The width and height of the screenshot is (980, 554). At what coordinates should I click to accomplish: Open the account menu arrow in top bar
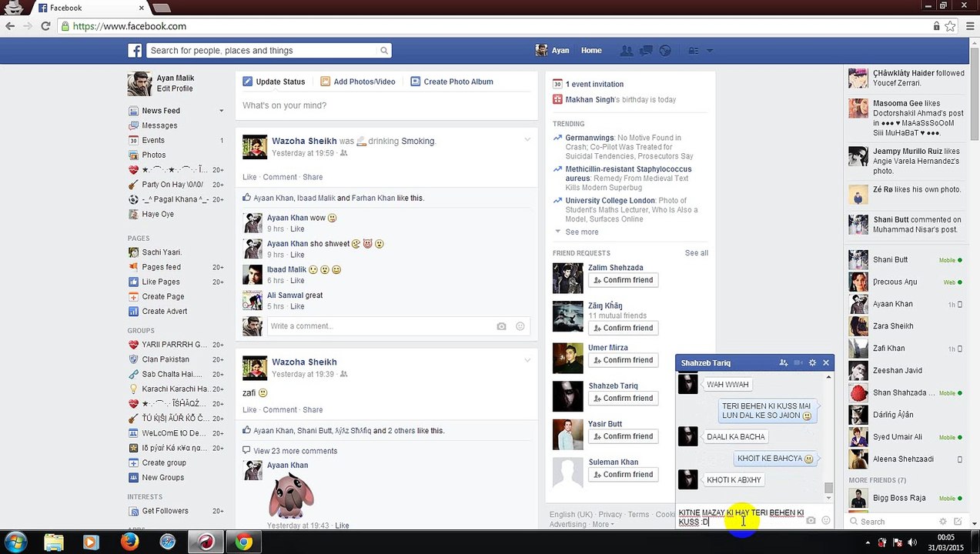pos(710,51)
